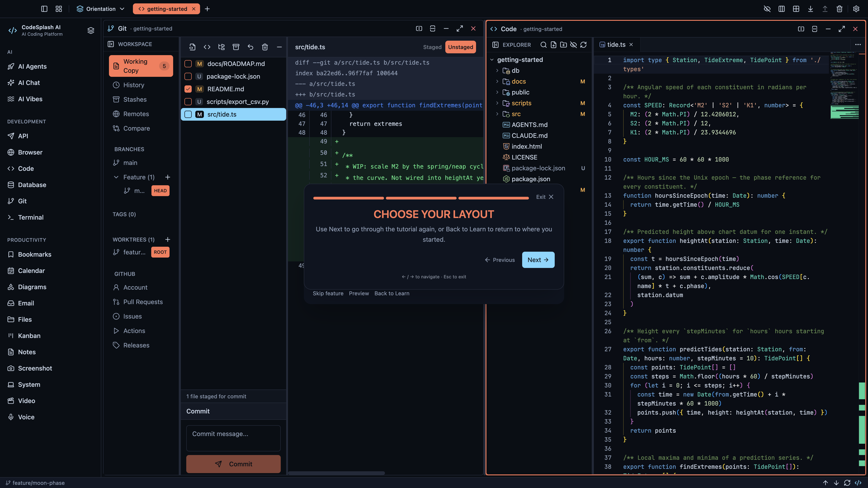The height and width of the screenshot is (488, 868).
Task: Open settings gear in top bar
Action: [x=856, y=9]
